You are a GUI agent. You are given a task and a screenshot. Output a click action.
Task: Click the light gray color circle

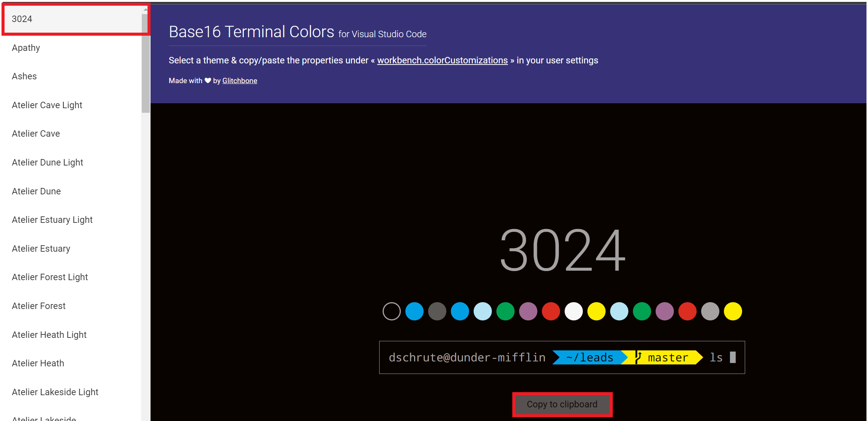coord(710,311)
